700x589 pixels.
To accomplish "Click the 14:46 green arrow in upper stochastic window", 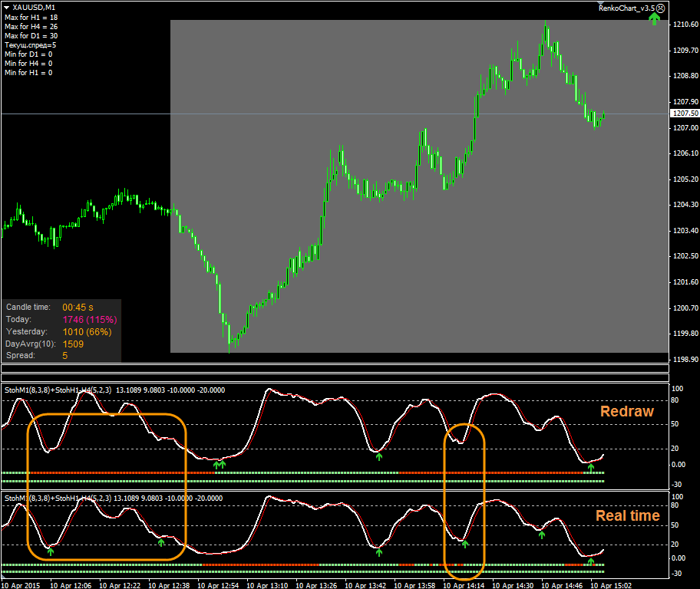I will point(591,468).
